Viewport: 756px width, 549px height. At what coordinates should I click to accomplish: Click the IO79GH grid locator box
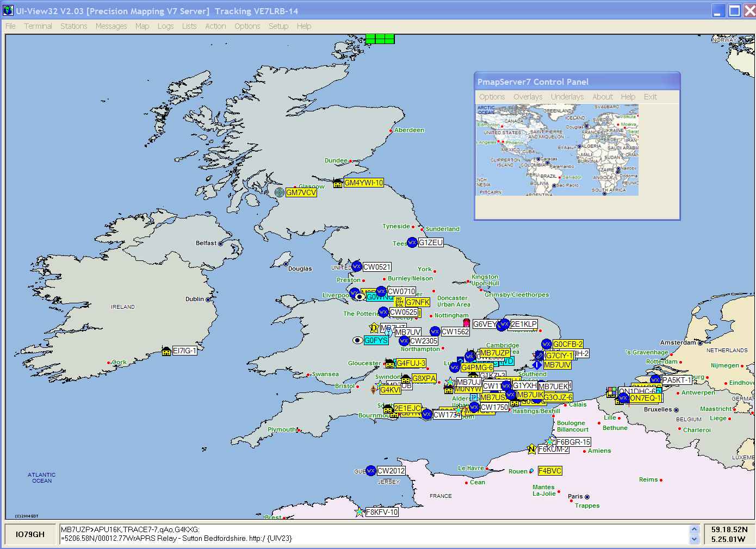click(x=30, y=534)
